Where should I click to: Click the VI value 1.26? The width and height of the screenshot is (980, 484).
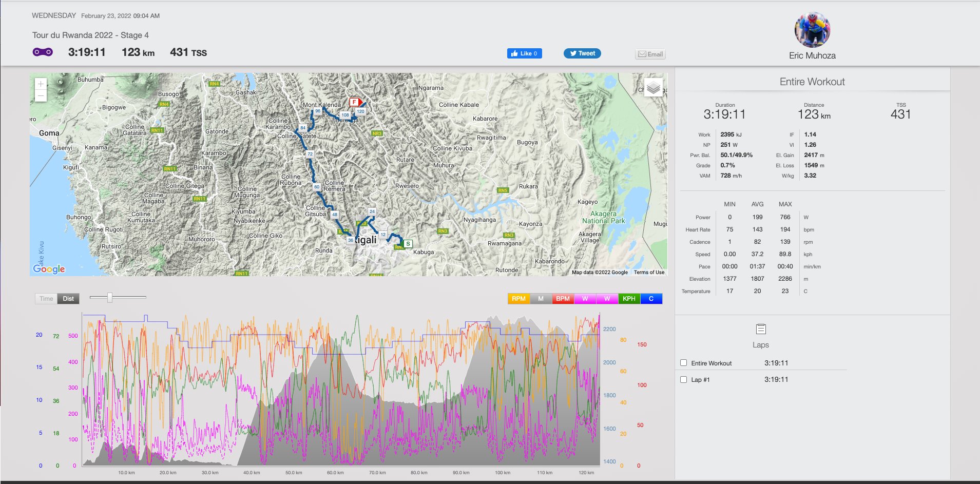[x=810, y=145]
